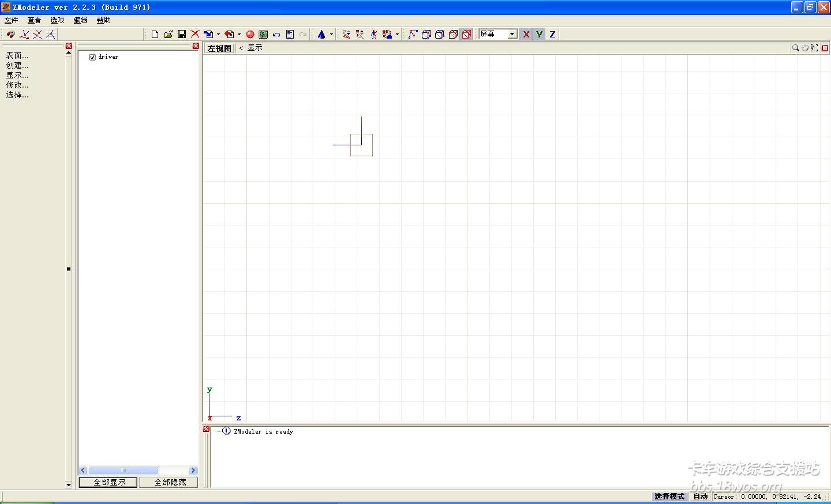Image resolution: width=831 pixels, height=504 pixels.
Task: Click the objects panel horizontal scrollbar thumb
Action: click(123, 471)
